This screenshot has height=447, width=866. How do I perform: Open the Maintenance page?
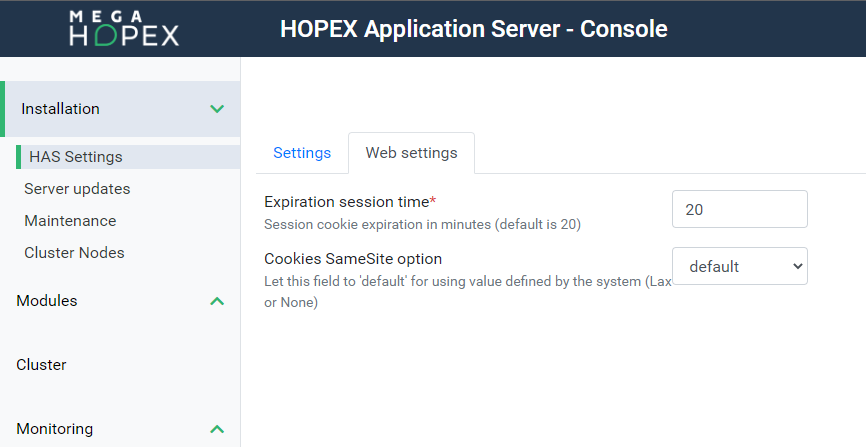pos(70,221)
